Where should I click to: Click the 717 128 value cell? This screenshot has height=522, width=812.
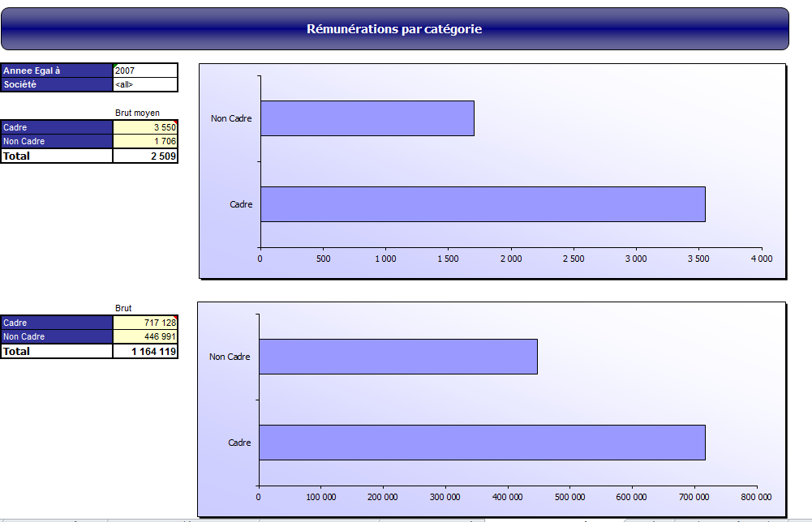[145, 323]
